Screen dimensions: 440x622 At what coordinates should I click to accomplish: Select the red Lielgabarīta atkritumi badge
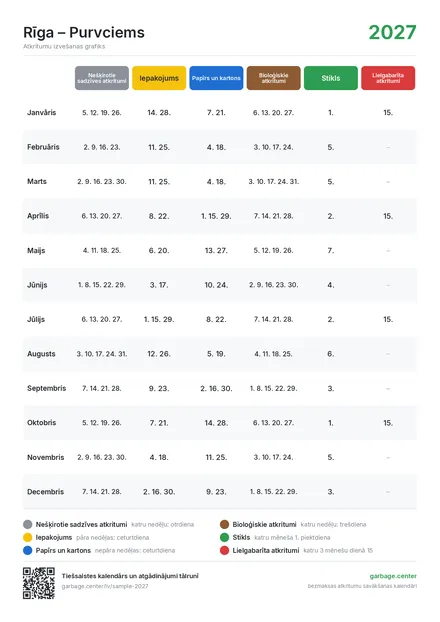point(388,78)
